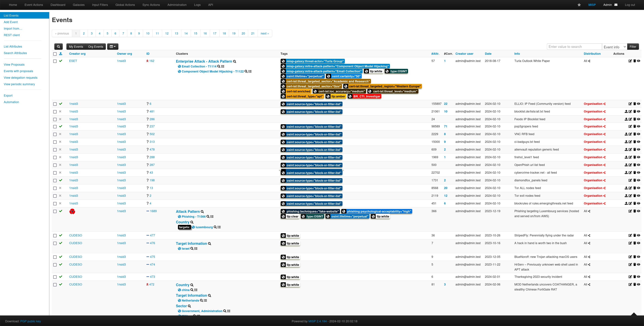Click the scroll-to-top arrow at the bottom right
Image resolution: width=644 pixels, height=326 pixels.
[x=634, y=314]
